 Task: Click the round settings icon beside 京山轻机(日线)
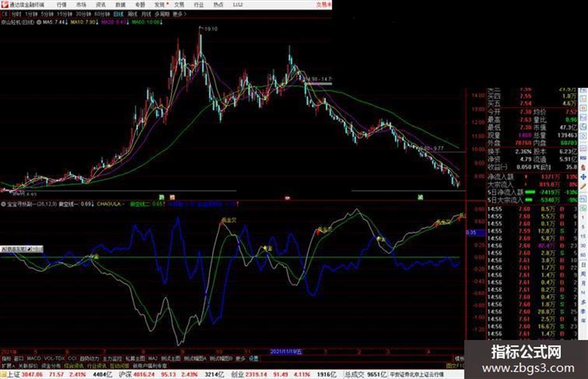click(x=39, y=22)
